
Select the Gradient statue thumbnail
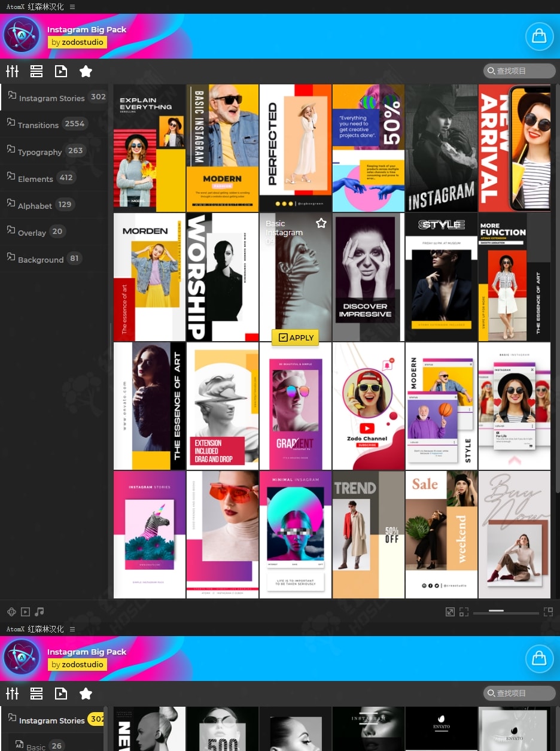(x=296, y=406)
